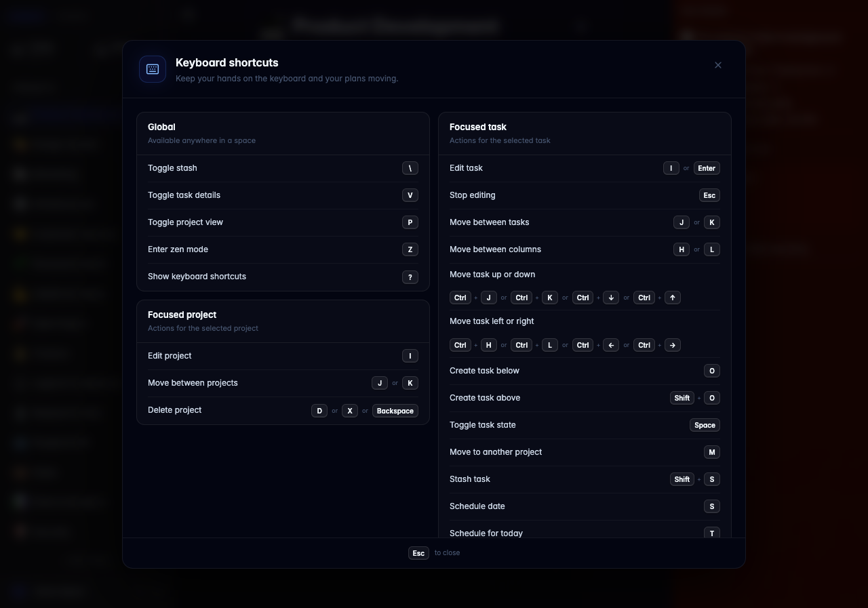Click the 'Stash task' label
This screenshot has width=868, height=608.
point(470,479)
